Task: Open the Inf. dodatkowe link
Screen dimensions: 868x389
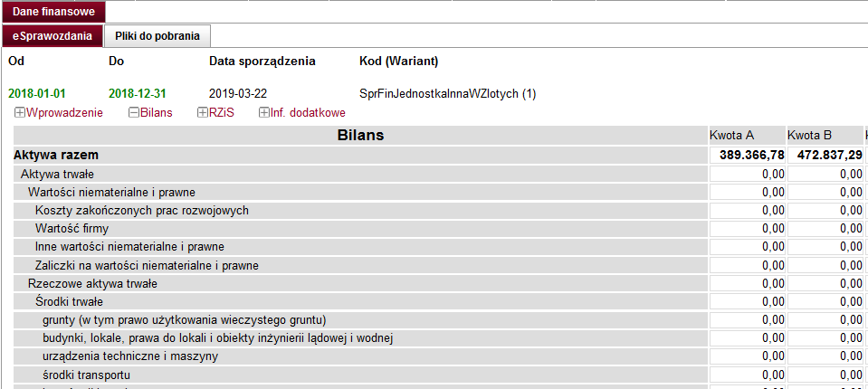Action: pyautogui.click(x=308, y=113)
